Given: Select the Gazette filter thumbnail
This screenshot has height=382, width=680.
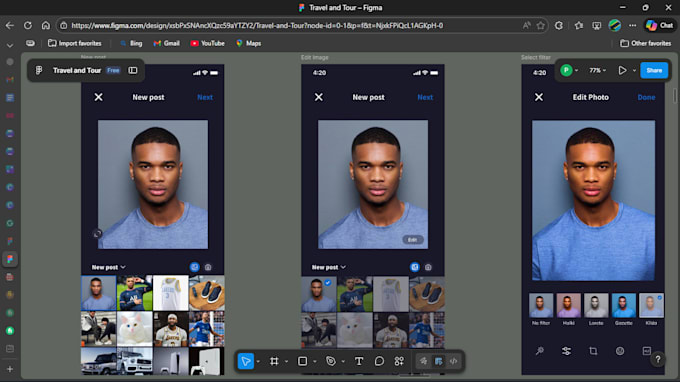Looking at the screenshot, I should (x=624, y=306).
